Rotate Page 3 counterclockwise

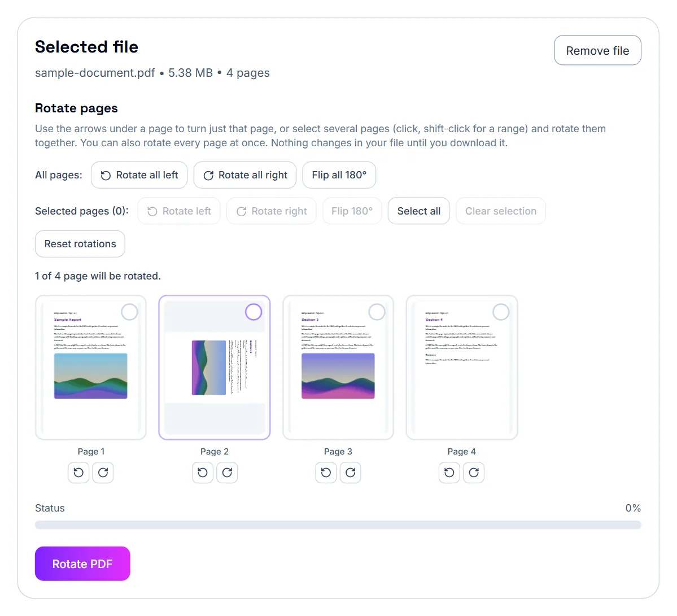(x=326, y=472)
